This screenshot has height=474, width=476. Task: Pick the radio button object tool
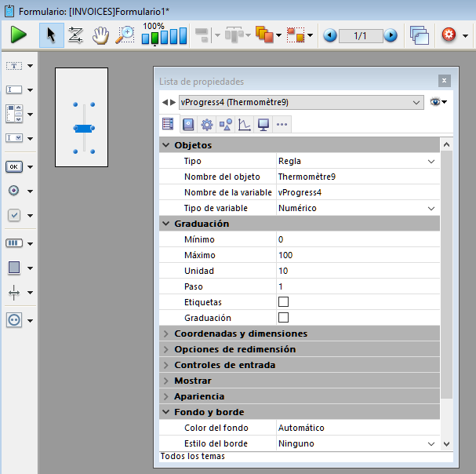(14, 191)
